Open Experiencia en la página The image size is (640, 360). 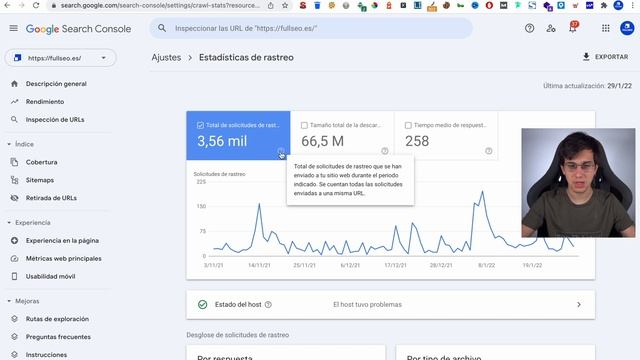pos(62,240)
